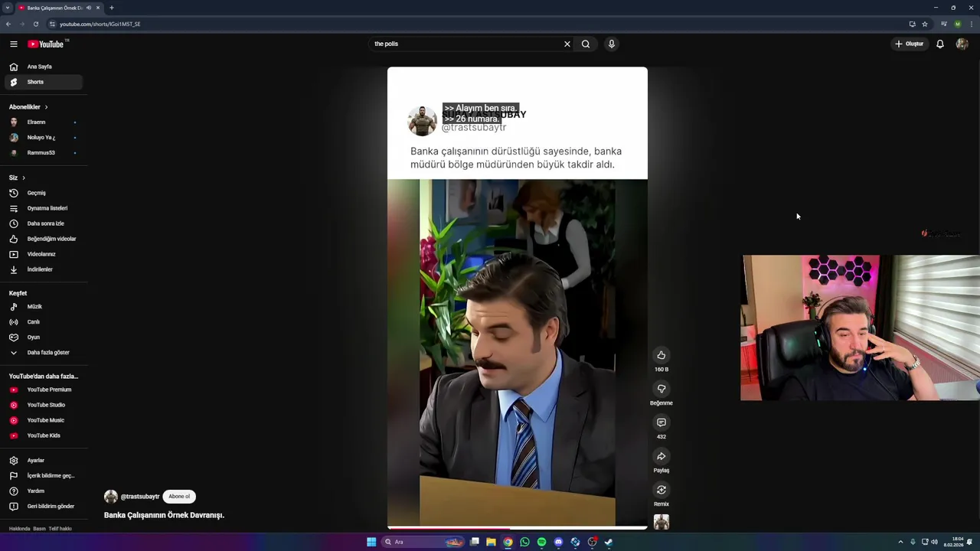The image size is (980, 551).
Task: Click the search input field
Action: click(467, 44)
